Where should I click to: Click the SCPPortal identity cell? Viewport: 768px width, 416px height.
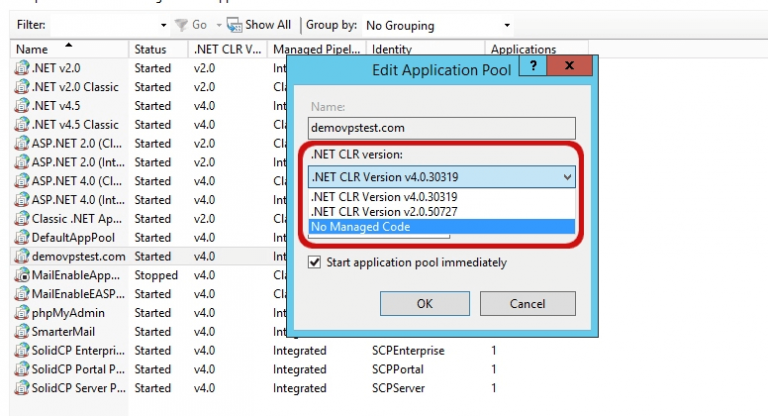click(x=398, y=369)
